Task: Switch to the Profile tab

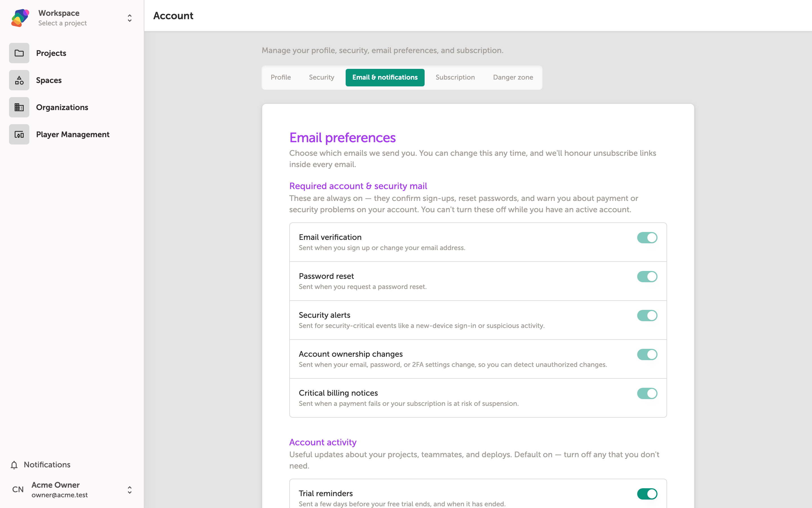Action: point(281,77)
